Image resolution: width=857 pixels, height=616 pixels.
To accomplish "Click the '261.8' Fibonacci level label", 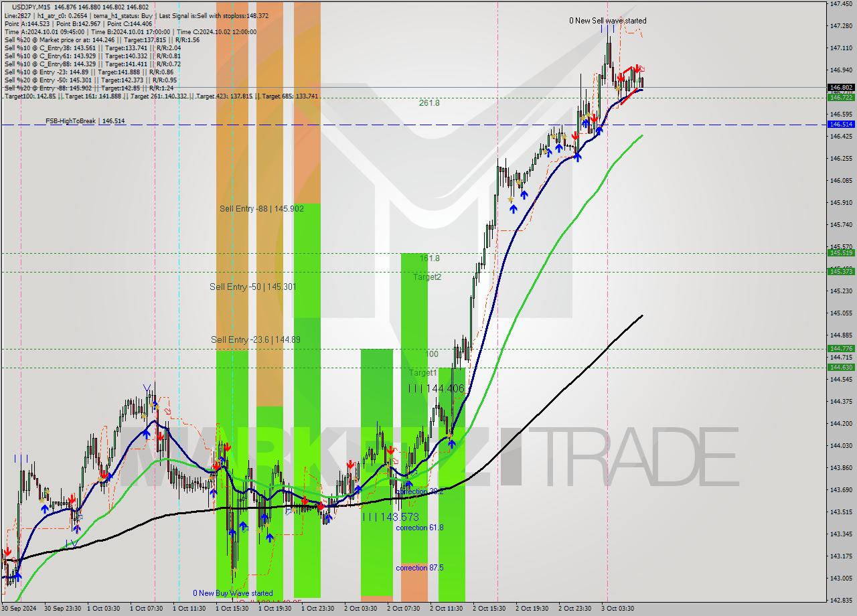I will (429, 103).
